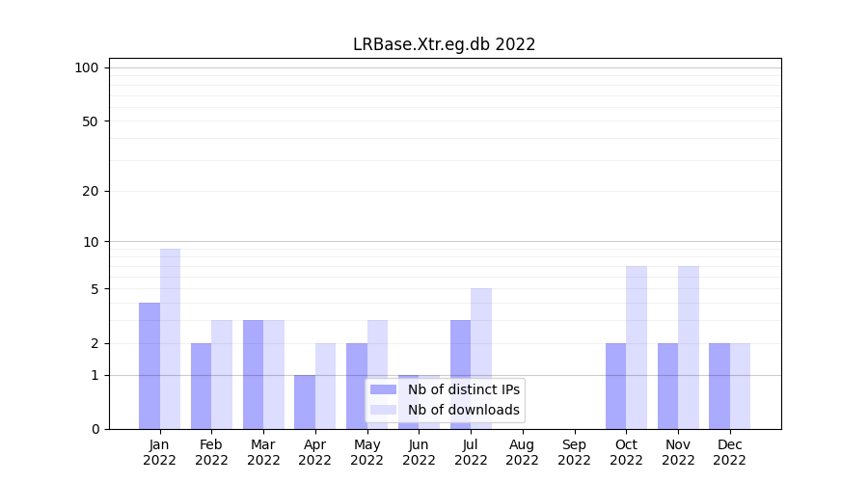Select the 'Nb of distinct IPs' legend label
This screenshot has width=868, height=482.
(x=464, y=389)
